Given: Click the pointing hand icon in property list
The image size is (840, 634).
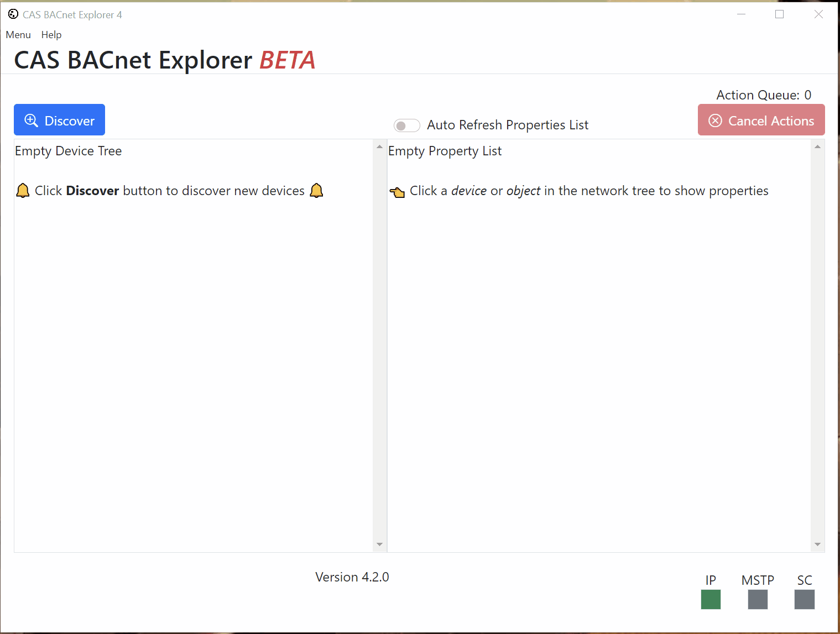Looking at the screenshot, I should click(x=397, y=192).
